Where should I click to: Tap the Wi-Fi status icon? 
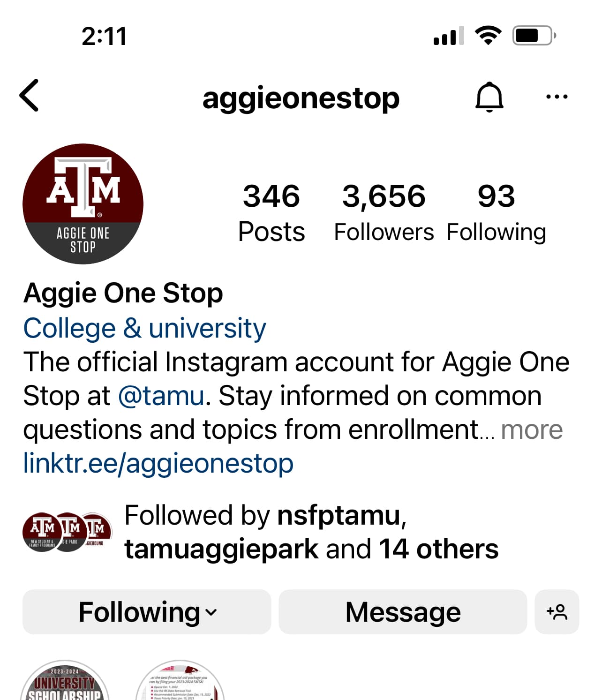tap(488, 36)
